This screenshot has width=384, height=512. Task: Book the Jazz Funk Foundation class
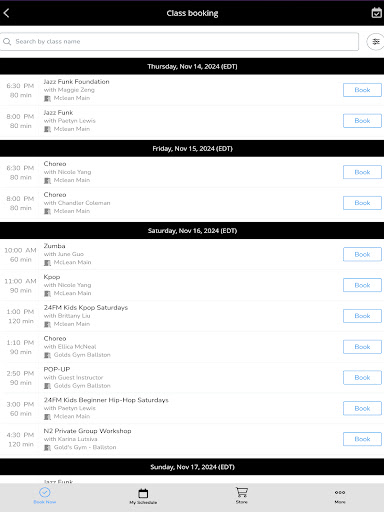(x=362, y=90)
